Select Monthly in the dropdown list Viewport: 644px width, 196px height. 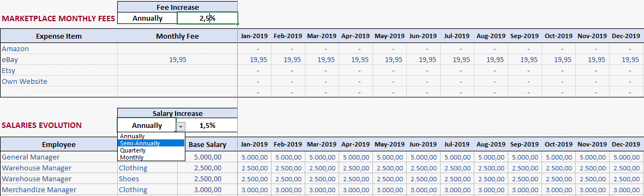coord(151,157)
